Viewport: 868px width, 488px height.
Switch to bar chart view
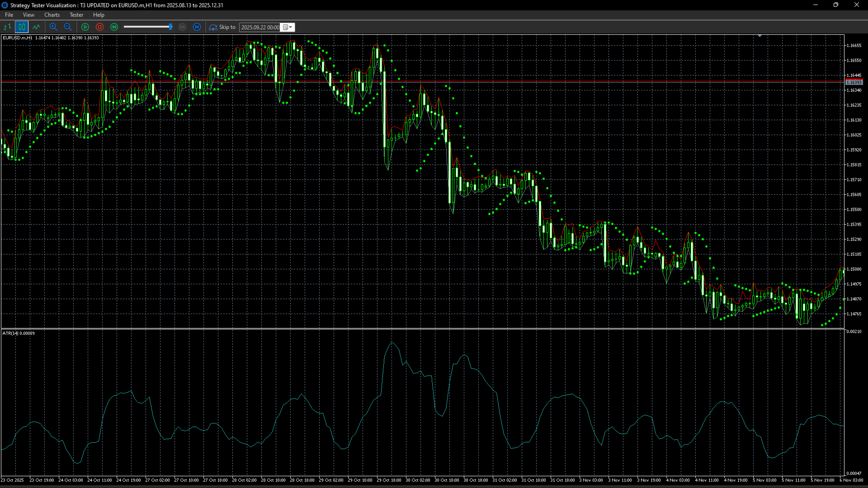click(7, 27)
